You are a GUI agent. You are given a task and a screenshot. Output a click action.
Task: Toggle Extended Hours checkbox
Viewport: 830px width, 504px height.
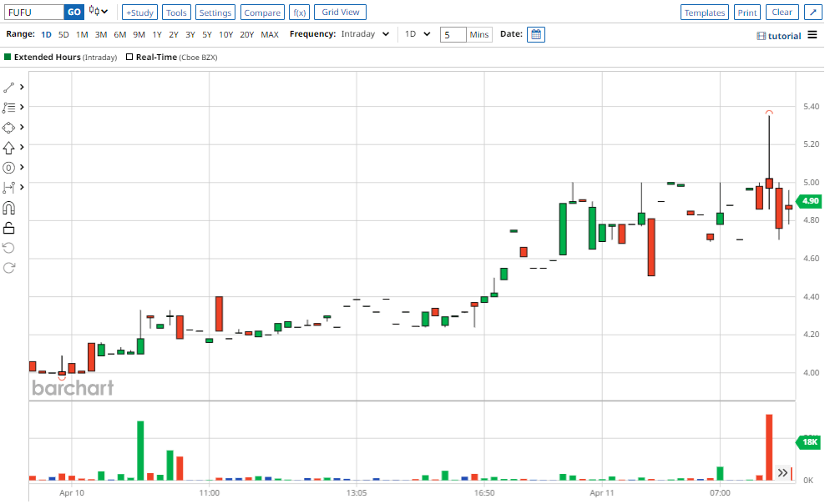(8, 57)
